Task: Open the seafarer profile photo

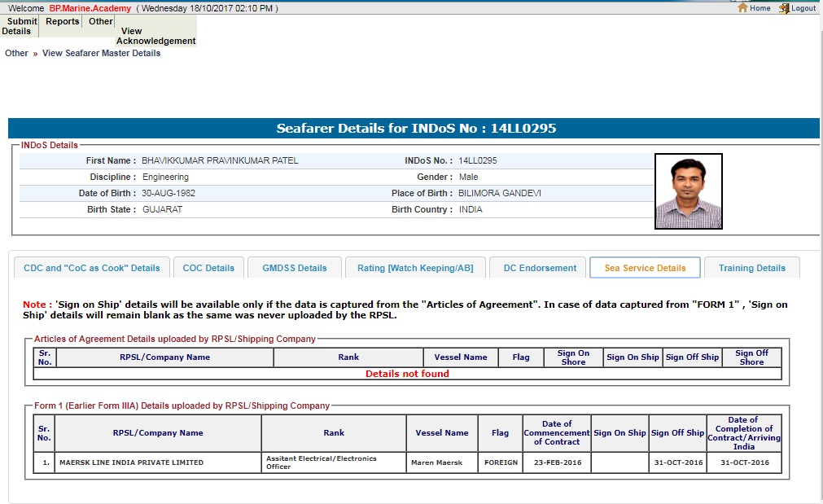Action: [688, 191]
